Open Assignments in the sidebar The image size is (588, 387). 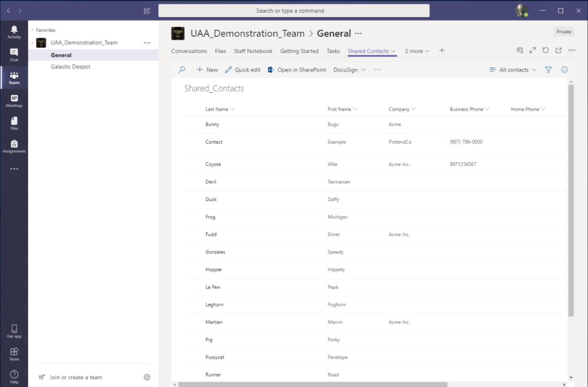pyautogui.click(x=14, y=146)
